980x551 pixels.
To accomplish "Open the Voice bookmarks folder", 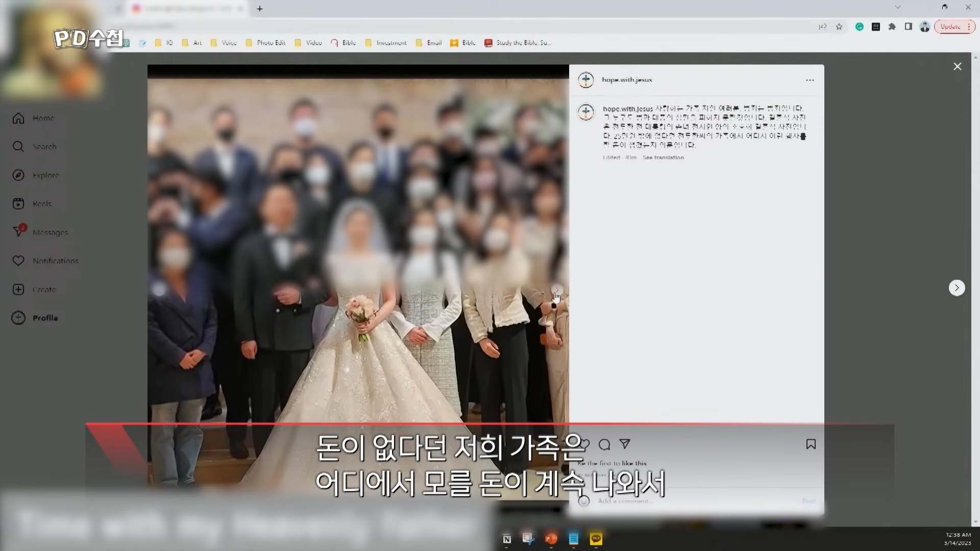I will coord(224,43).
